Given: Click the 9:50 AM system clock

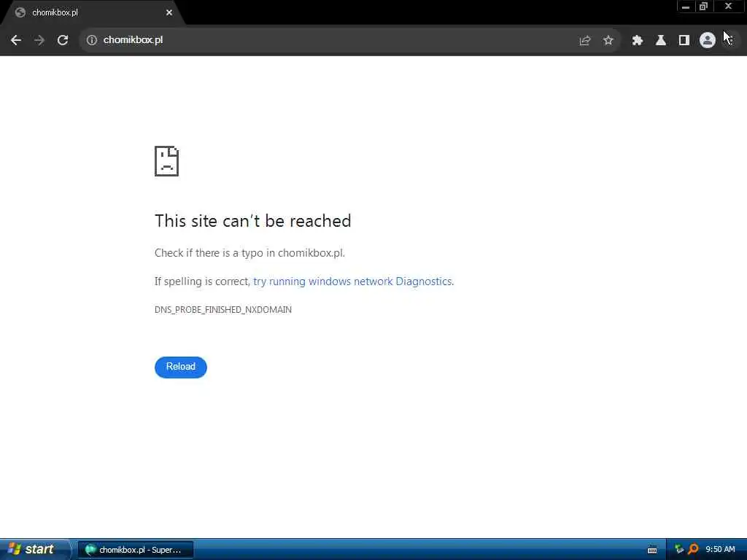Looking at the screenshot, I should pos(720,550).
